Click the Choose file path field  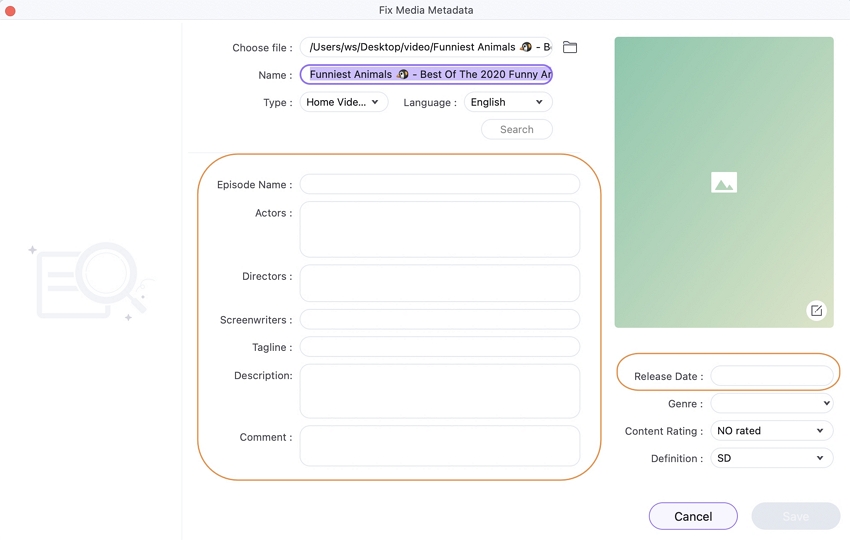426,47
